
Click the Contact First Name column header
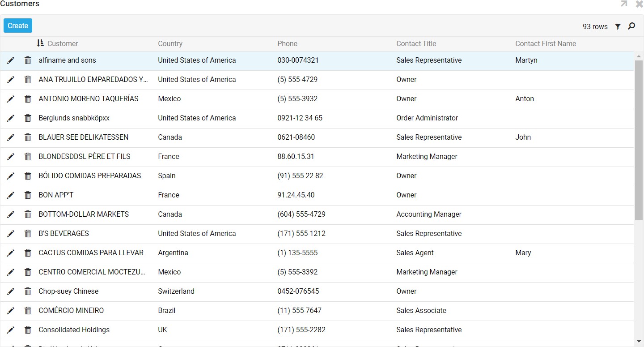(545, 43)
